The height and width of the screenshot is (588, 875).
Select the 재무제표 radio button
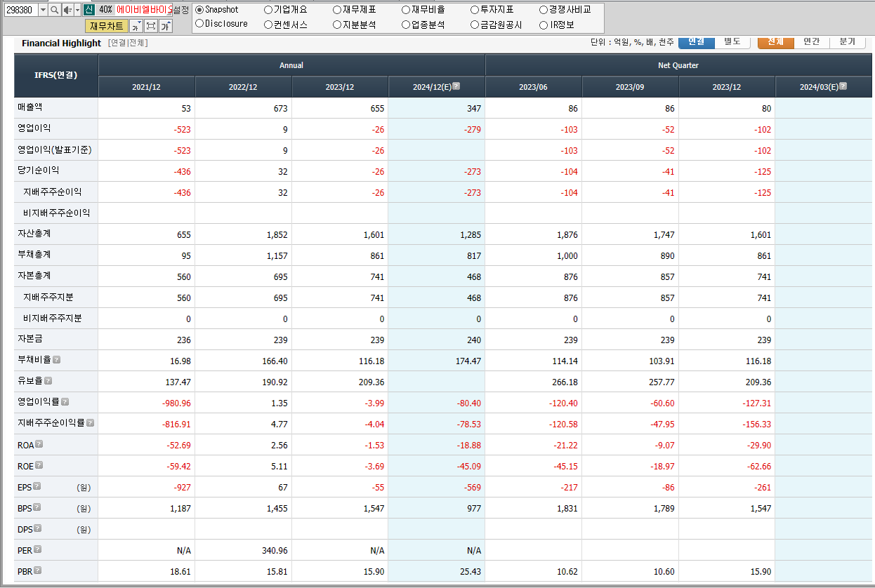tap(337, 10)
